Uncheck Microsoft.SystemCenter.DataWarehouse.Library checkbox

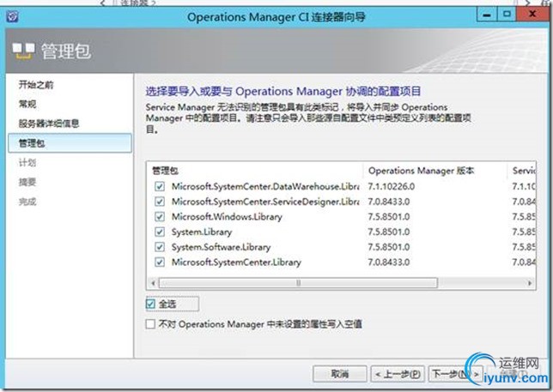click(x=157, y=186)
